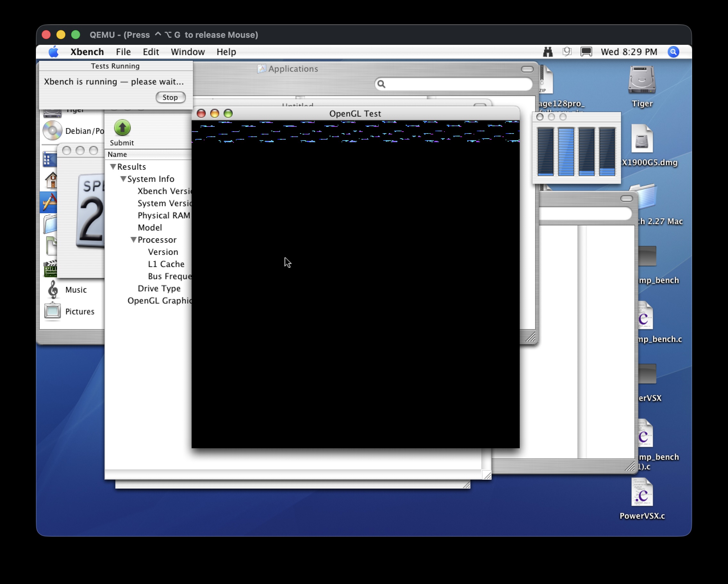Image resolution: width=728 pixels, height=584 pixels.
Task: Open the Displays menu bar icon
Action: [586, 52]
